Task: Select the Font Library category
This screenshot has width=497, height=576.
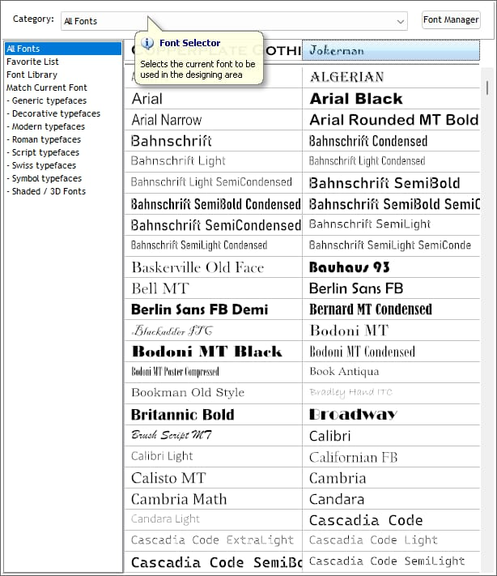Action: 32,75
